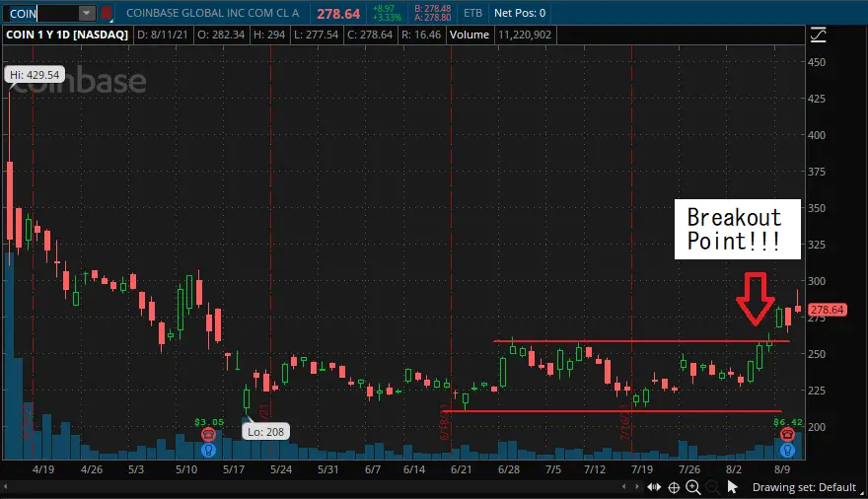Click the 450 price axis label

[x=817, y=62]
